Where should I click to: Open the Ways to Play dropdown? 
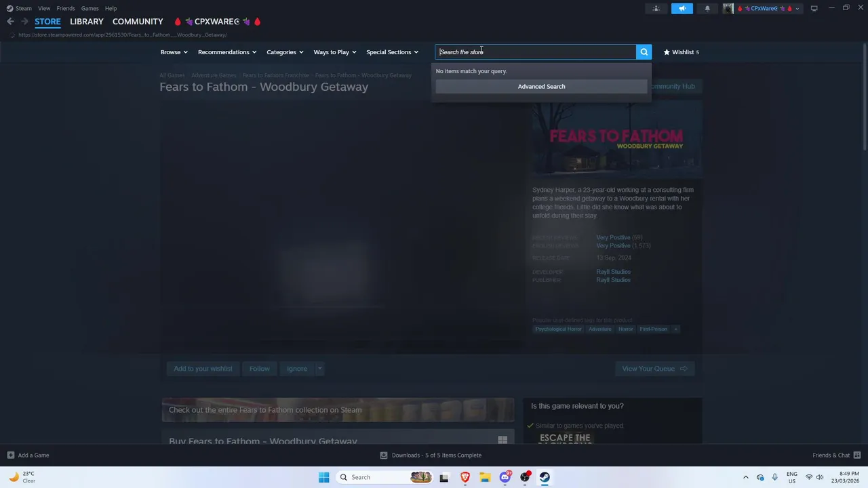tap(335, 52)
